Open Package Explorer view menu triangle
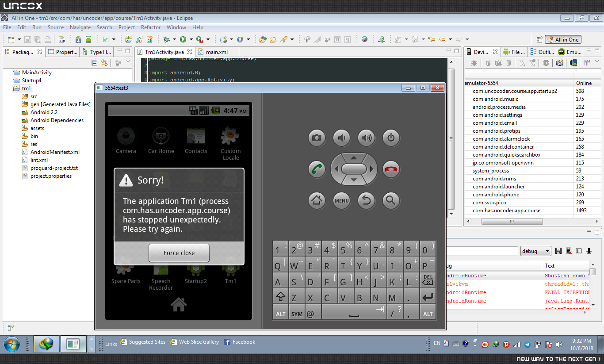Screen dimensions: 604x364 pos(128,62)
